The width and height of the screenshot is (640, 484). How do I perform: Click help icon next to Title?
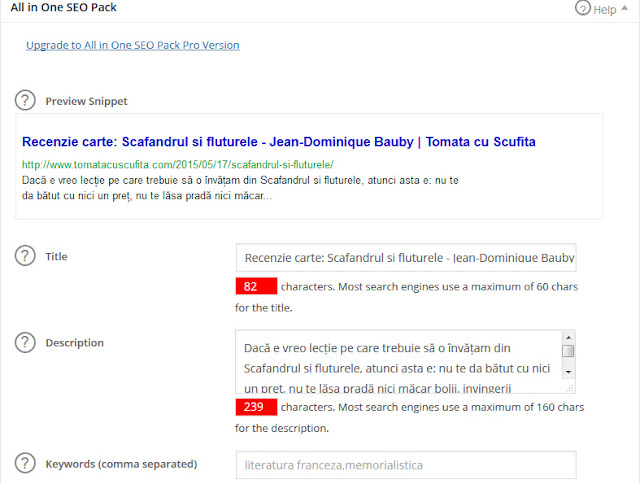[x=25, y=255]
